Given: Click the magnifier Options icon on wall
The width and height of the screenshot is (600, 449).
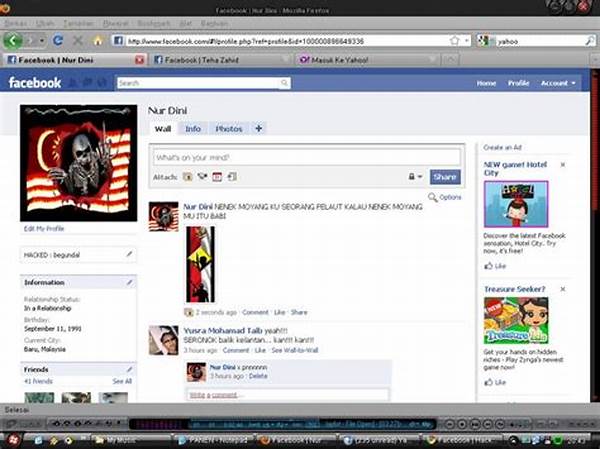Looking at the screenshot, I should click(433, 197).
